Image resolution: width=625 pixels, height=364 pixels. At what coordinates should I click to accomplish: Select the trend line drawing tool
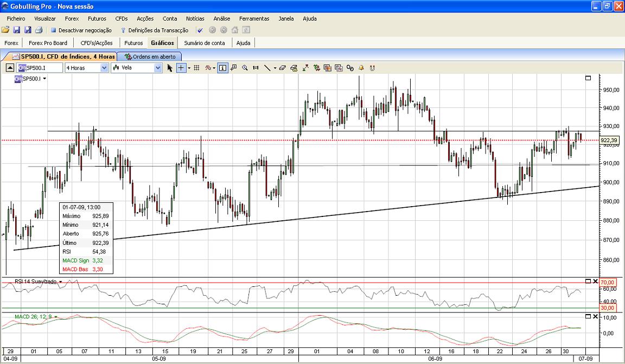tap(267, 68)
